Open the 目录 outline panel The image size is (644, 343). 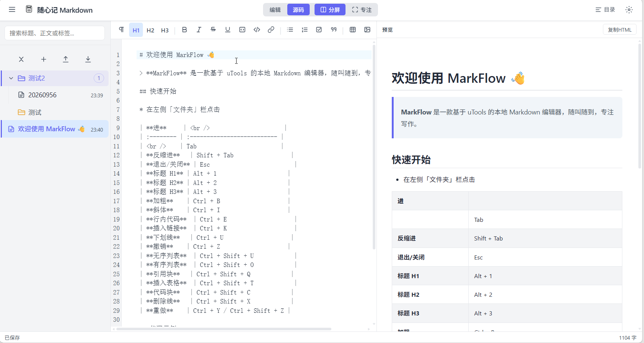pyautogui.click(x=605, y=10)
